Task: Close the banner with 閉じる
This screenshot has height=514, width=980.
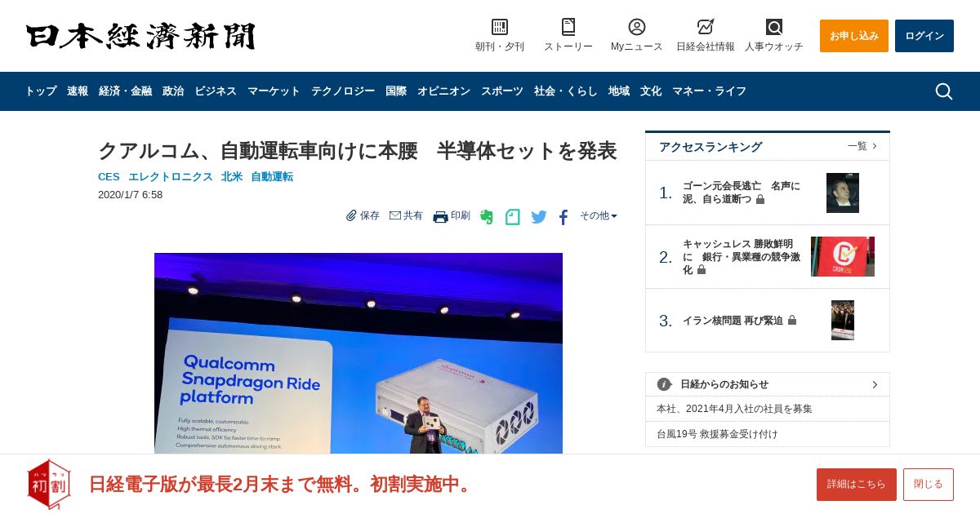Action: (929, 485)
